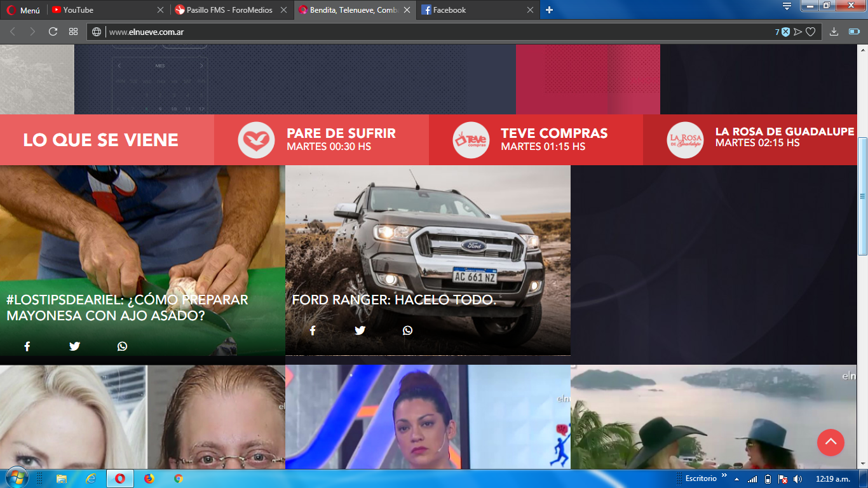Close the YouTube tab
Image resolution: width=868 pixels, height=488 pixels.
(x=160, y=10)
